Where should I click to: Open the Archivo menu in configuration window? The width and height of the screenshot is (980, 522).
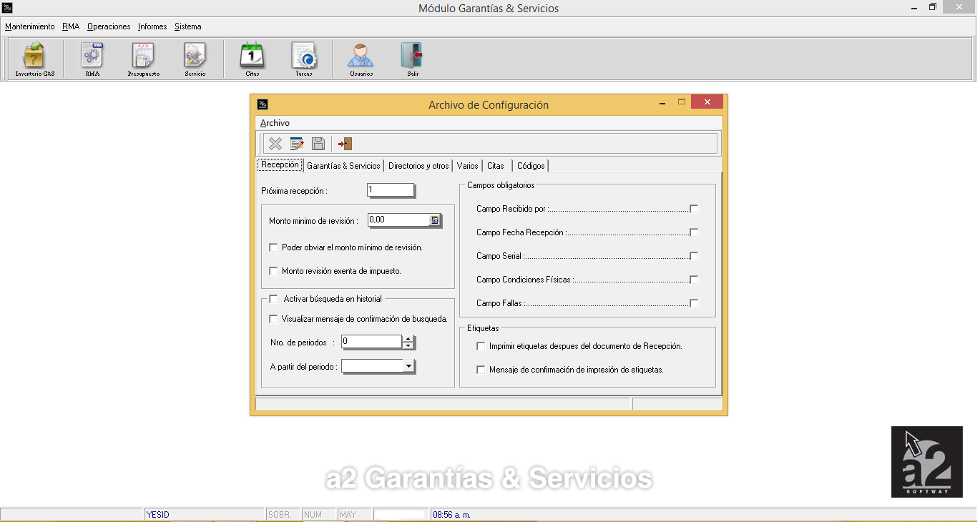[x=275, y=123]
